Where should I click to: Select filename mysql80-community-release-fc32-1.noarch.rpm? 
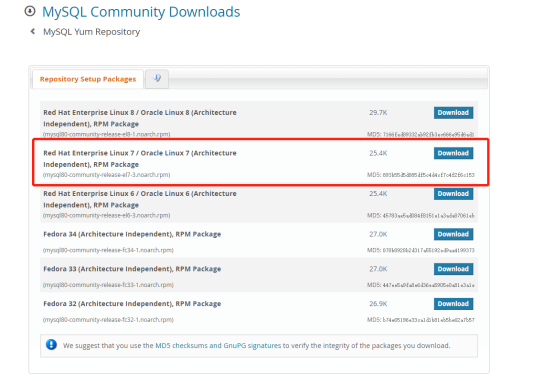[x=108, y=320]
